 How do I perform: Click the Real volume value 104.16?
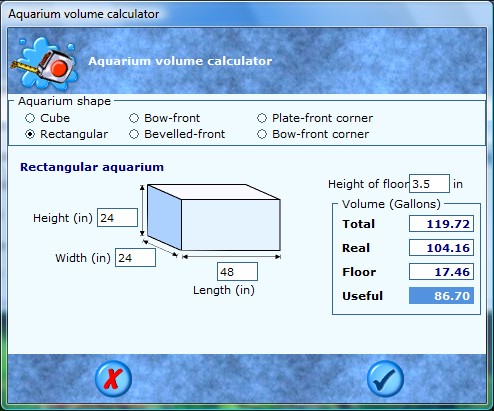point(441,248)
